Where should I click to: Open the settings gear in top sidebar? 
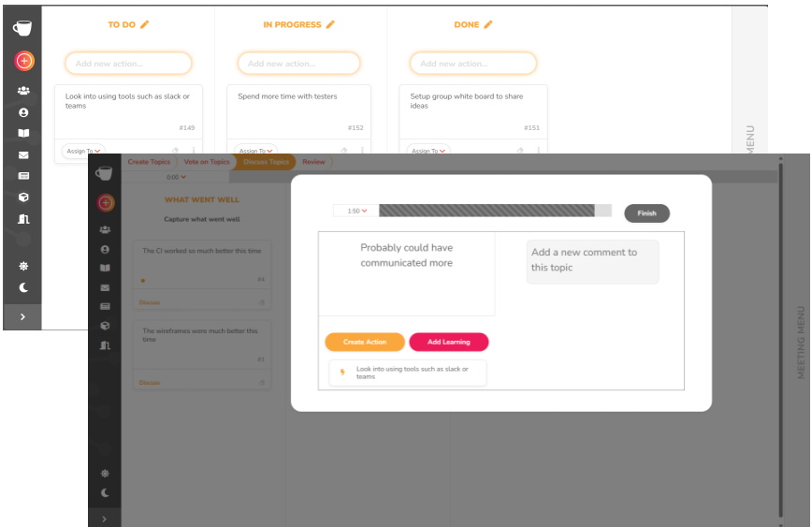[23, 266]
